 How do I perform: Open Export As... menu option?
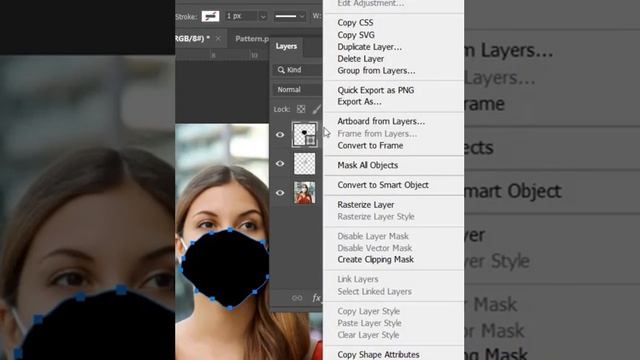[x=359, y=102]
